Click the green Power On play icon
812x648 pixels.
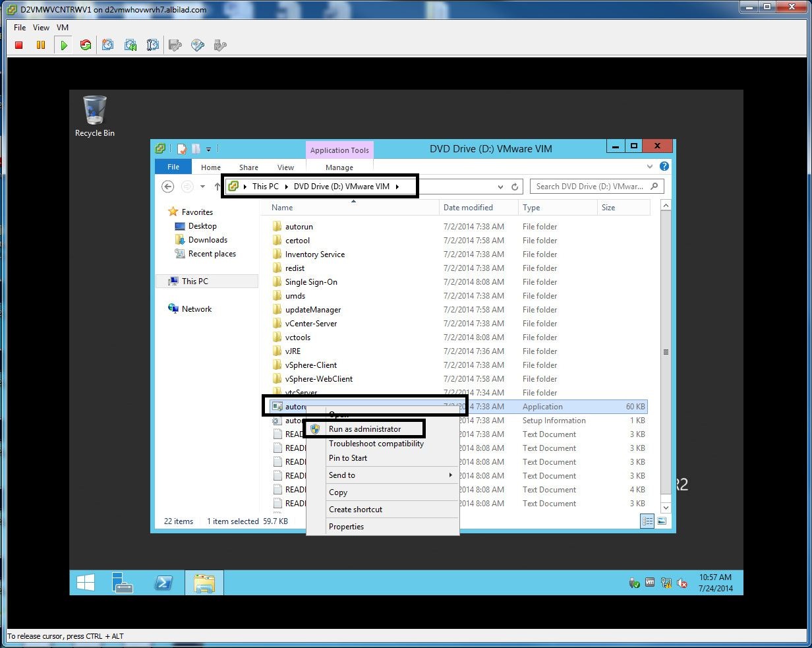(x=64, y=45)
